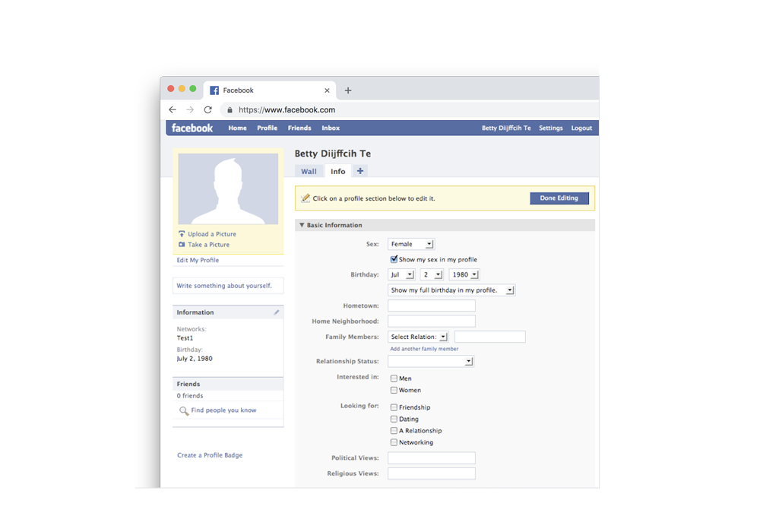This screenshot has width=760, height=532.
Task: Switch to the Wall tab
Action: coord(309,172)
